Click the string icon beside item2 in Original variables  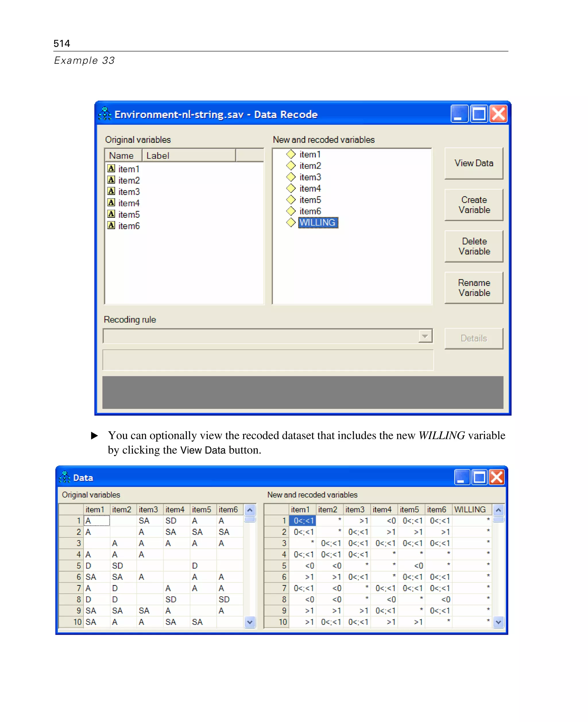pyautogui.click(x=111, y=180)
